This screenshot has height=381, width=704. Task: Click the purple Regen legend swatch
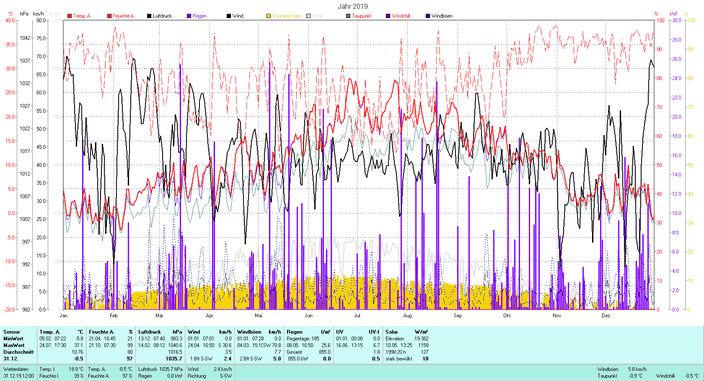(x=189, y=16)
